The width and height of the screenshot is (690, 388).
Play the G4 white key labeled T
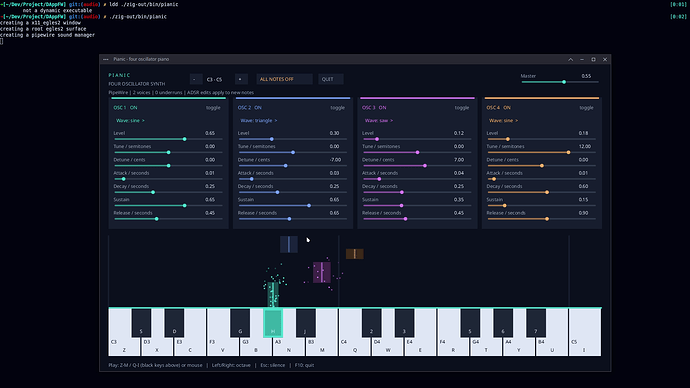pyautogui.click(x=486, y=348)
